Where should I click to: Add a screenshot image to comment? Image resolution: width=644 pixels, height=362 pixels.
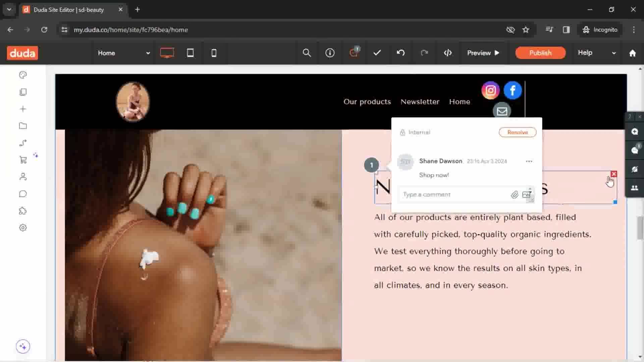click(x=527, y=195)
